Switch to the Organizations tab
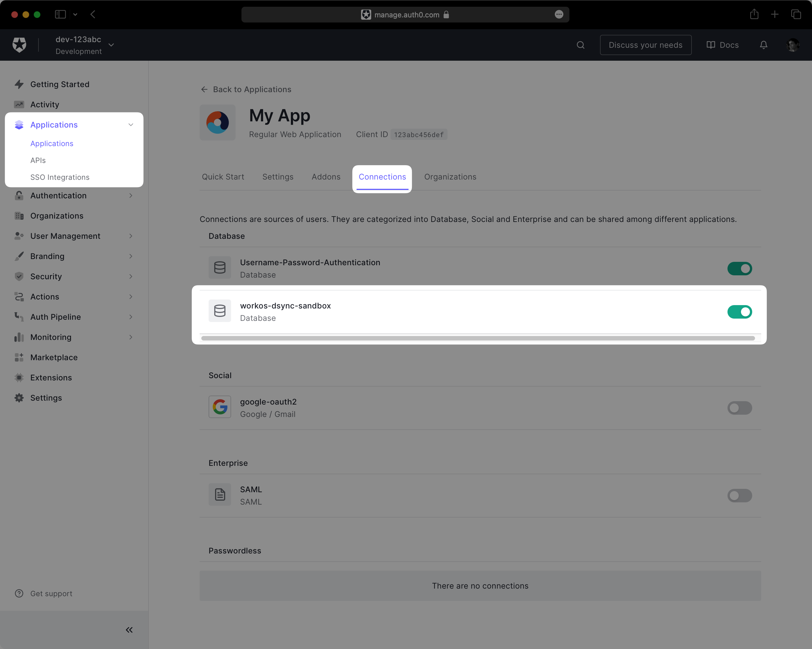Screen dimensions: 812x649 pyautogui.click(x=450, y=177)
